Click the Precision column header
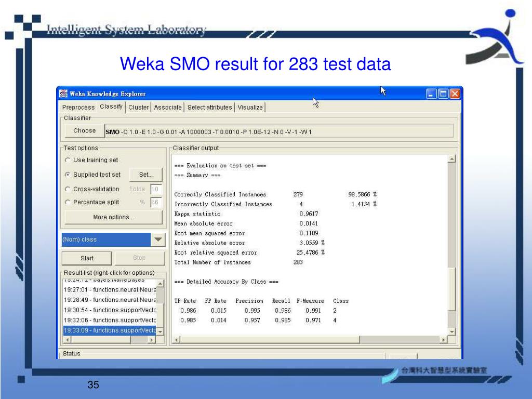This screenshot has height=399, width=532. coord(249,301)
